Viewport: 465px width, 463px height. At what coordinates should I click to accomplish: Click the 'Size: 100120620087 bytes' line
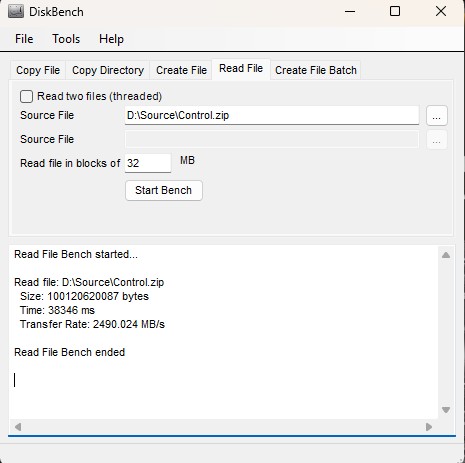(84, 296)
